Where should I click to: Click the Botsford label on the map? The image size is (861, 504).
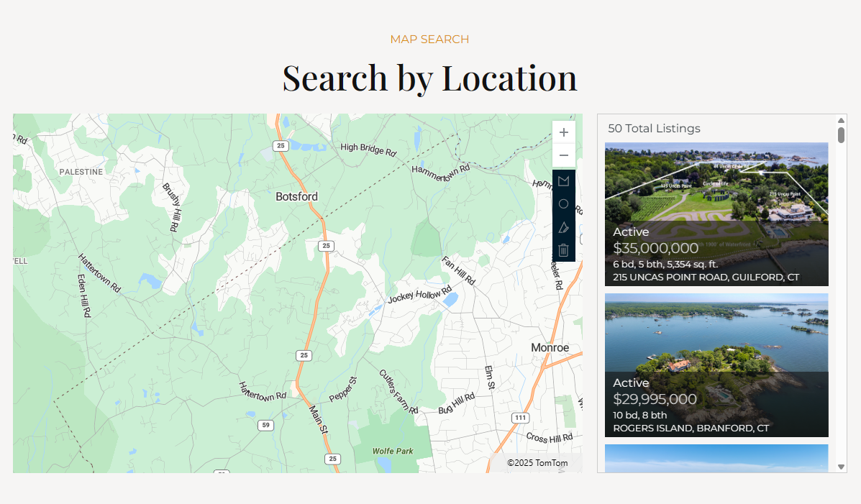296,197
